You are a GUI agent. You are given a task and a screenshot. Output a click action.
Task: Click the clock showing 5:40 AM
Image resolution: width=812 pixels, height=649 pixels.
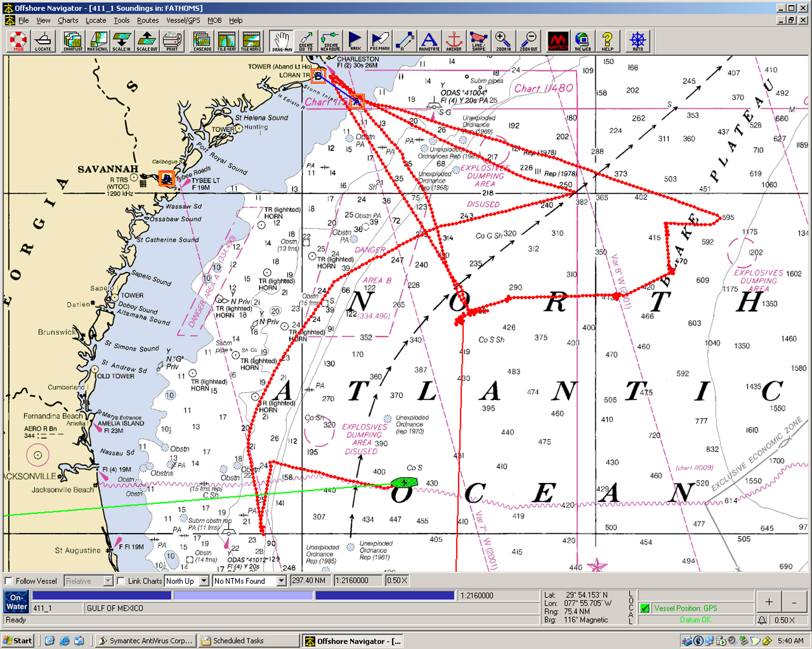(x=790, y=641)
